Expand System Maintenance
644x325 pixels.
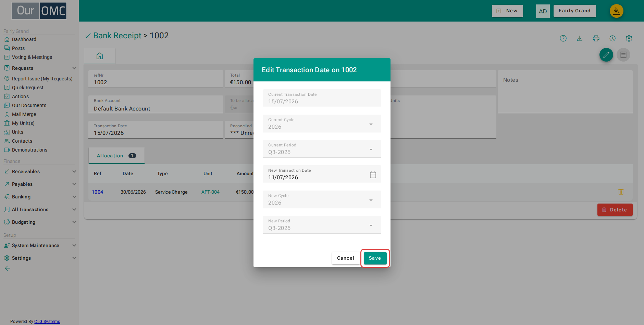point(39,245)
